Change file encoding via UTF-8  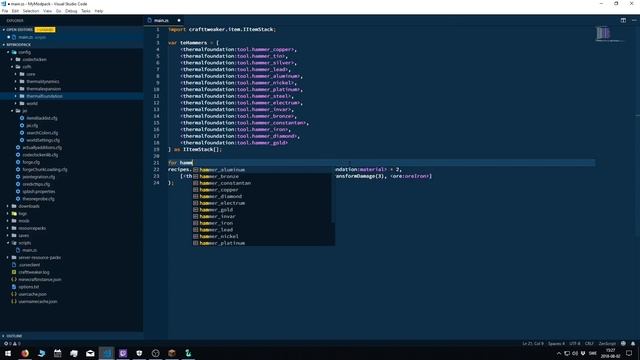pyautogui.click(x=575, y=344)
